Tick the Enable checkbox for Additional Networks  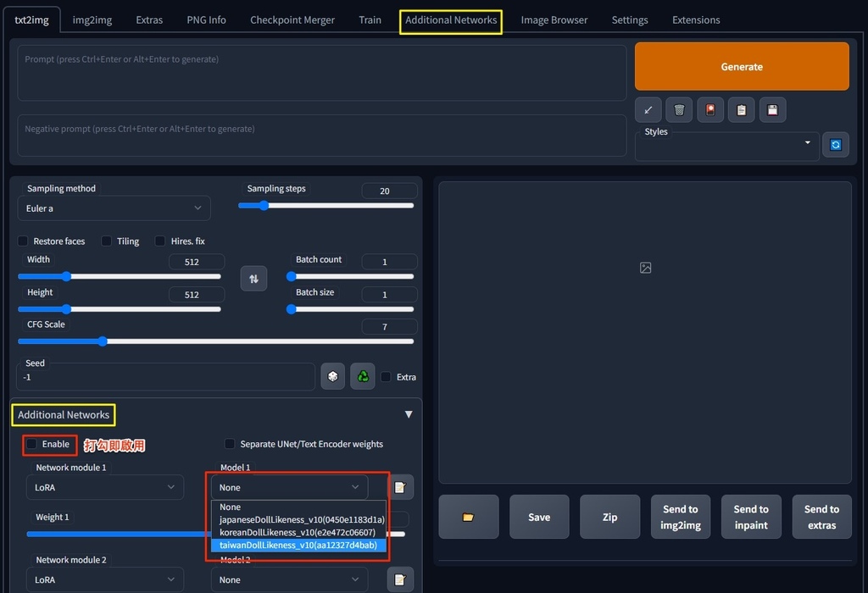tap(32, 444)
